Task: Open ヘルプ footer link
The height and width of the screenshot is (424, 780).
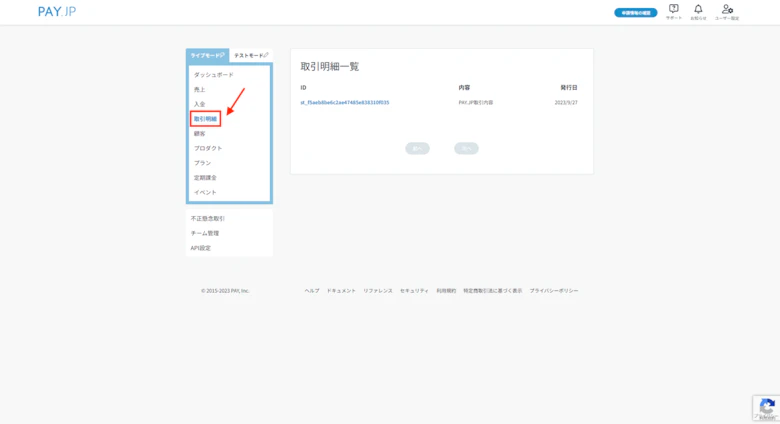Action: point(312,291)
